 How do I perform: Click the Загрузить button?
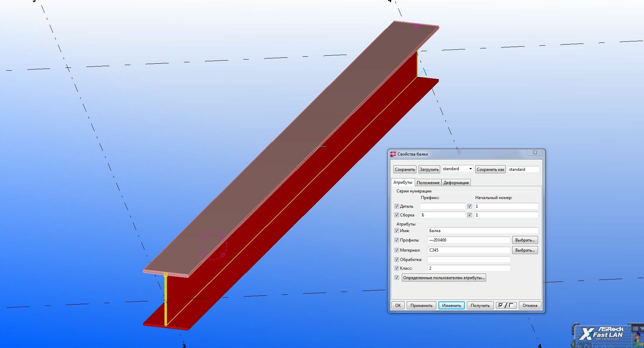click(x=429, y=169)
